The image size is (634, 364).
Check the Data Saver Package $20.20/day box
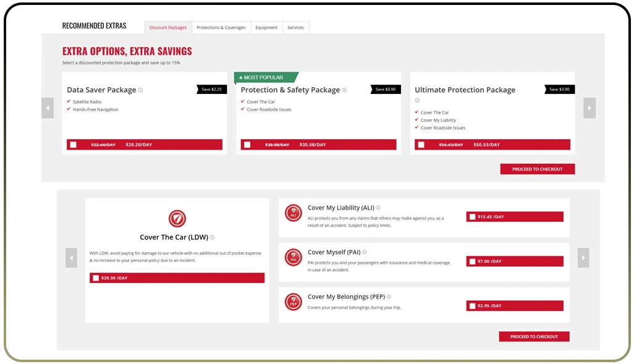click(x=74, y=145)
